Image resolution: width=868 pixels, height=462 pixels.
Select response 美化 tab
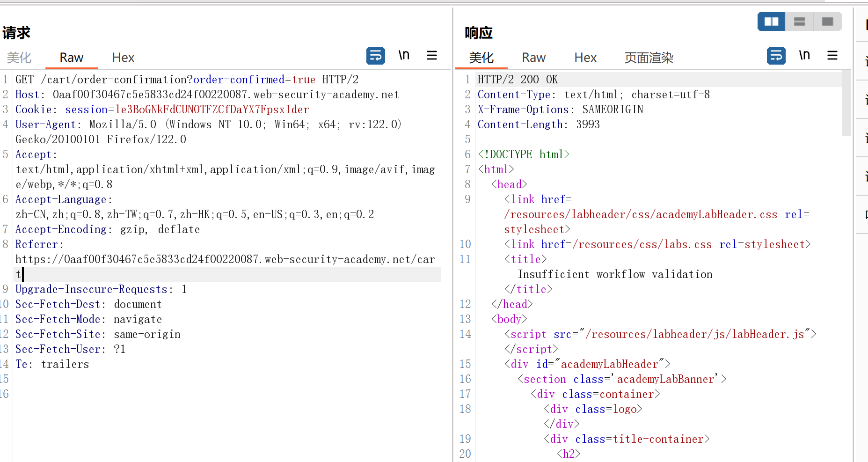pos(481,58)
